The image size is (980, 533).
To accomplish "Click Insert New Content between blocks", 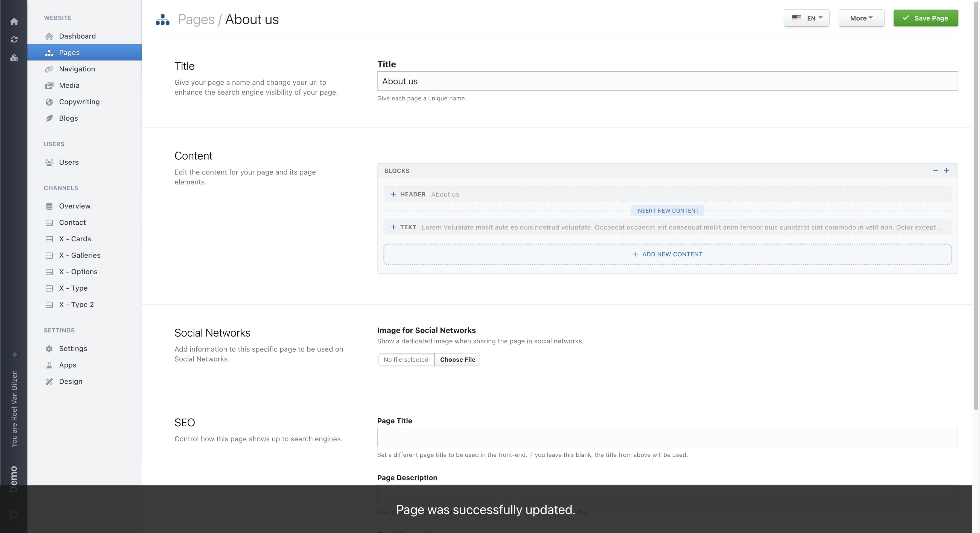I will click(667, 210).
